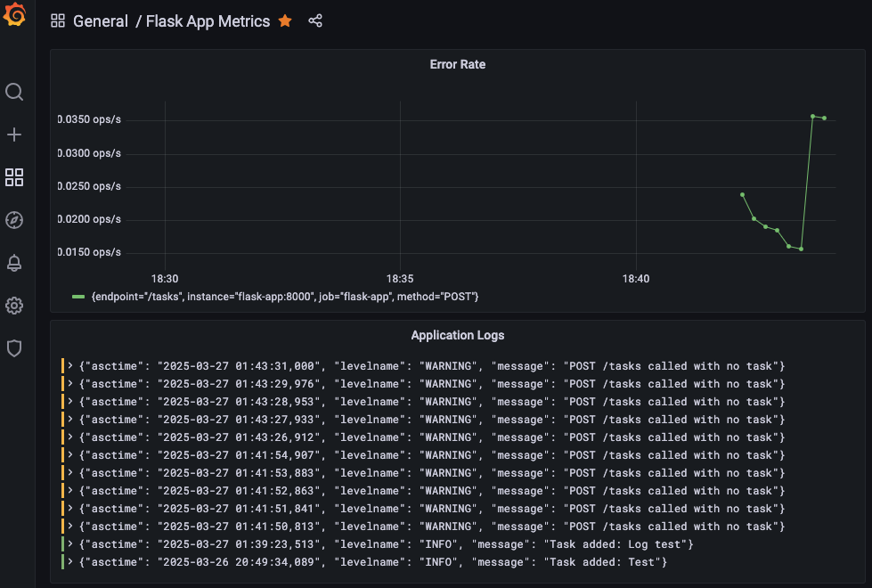Open the Application Logs panel title menu
Screen dimensions: 872x588
(x=458, y=336)
